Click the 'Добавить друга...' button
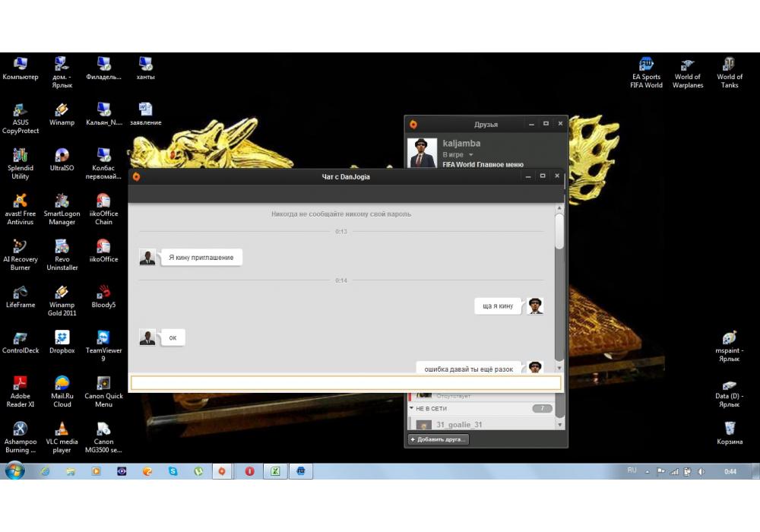This screenshot has width=760, height=532. point(438,439)
